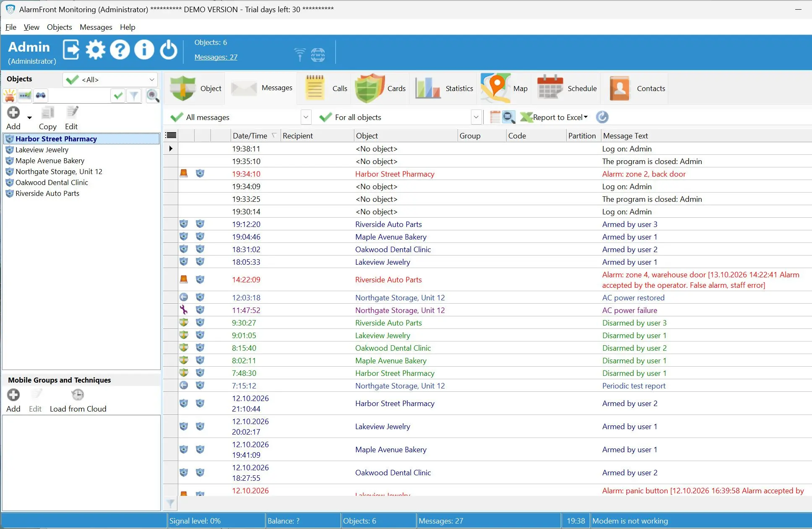The width and height of the screenshot is (812, 529).
Task: Click the Copy object icon
Action: (x=47, y=113)
